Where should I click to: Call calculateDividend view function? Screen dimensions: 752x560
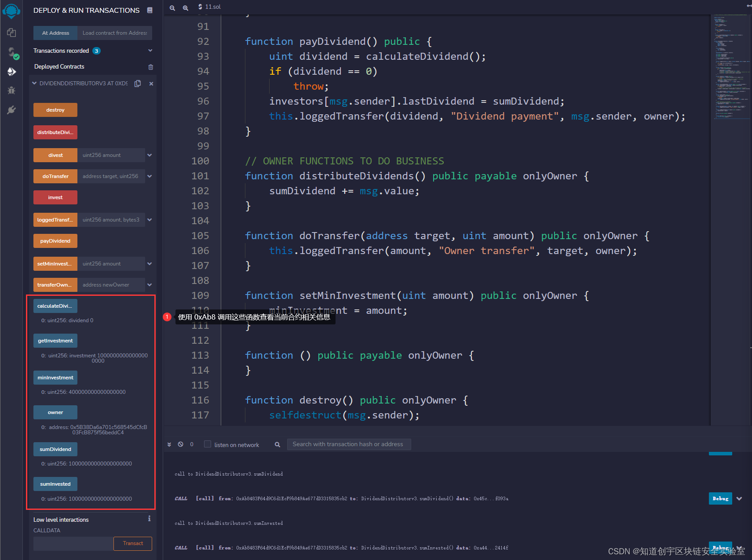tap(55, 306)
